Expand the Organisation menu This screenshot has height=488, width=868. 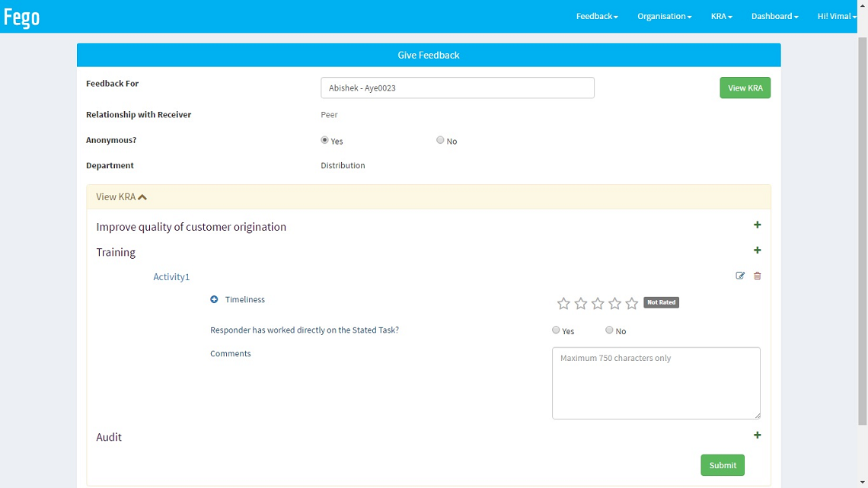coord(664,17)
